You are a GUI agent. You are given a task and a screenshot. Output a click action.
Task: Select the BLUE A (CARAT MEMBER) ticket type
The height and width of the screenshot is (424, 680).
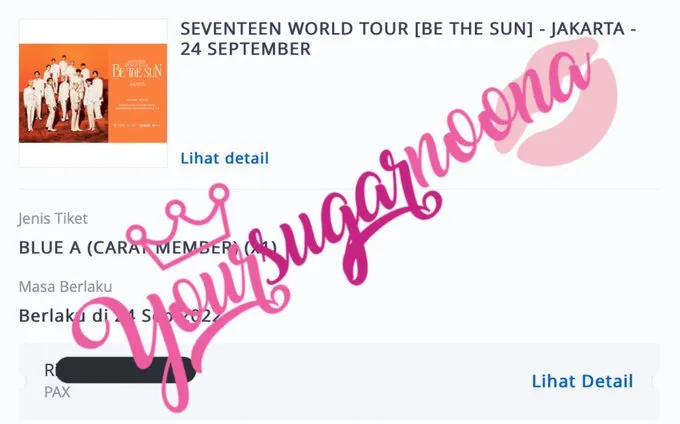point(147,248)
